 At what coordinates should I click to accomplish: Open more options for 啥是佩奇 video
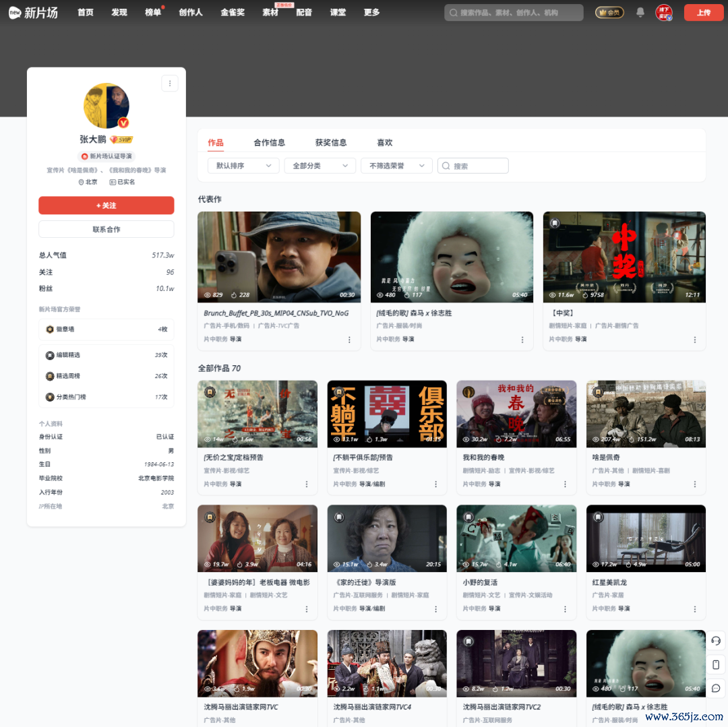tap(695, 484)
